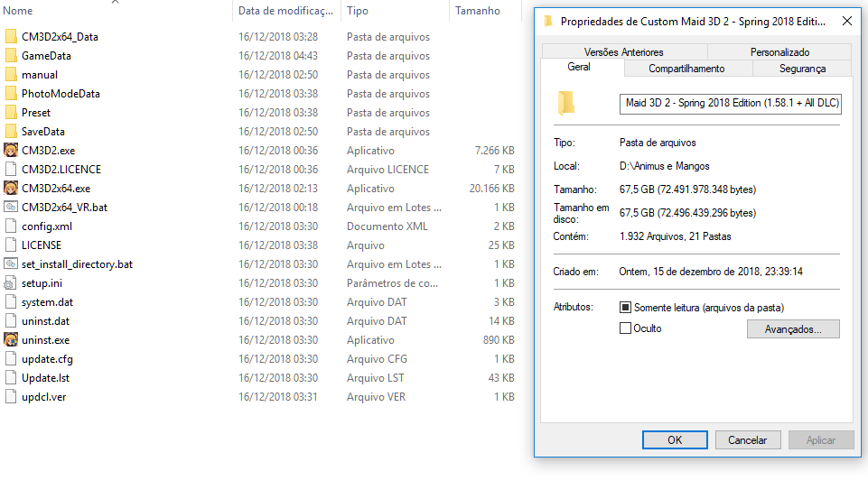Select the CM3D2.LICENCE file icon
Image resolution: width=868 pixels, height=499 pixels.
click(x=11, y=170)
